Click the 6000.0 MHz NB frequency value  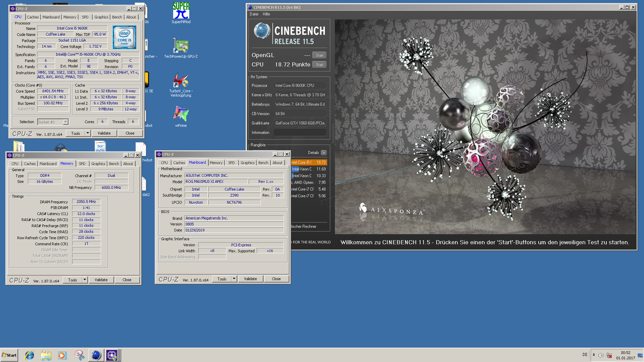pyautogui.click(x=111, y=188)
